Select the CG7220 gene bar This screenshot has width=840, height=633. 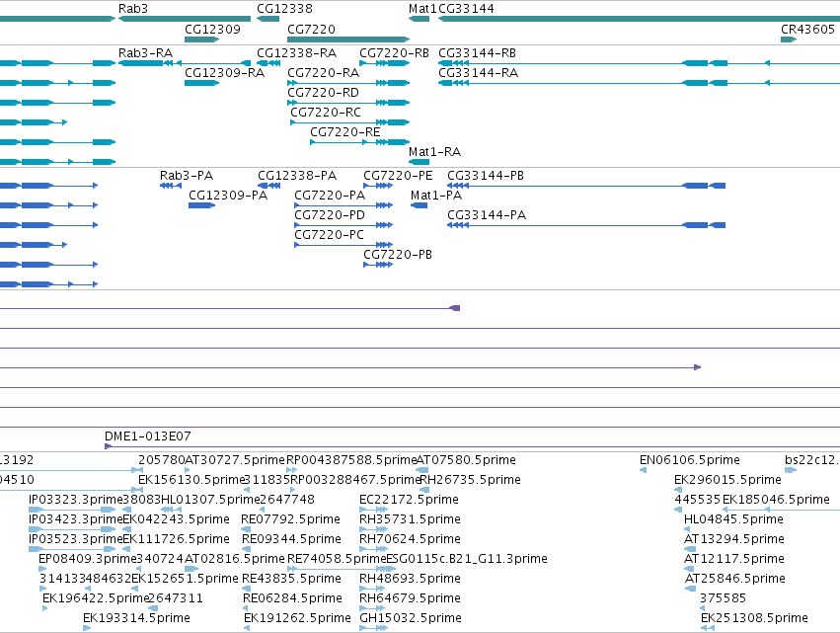pyautogui.click(x=348, y=40)
